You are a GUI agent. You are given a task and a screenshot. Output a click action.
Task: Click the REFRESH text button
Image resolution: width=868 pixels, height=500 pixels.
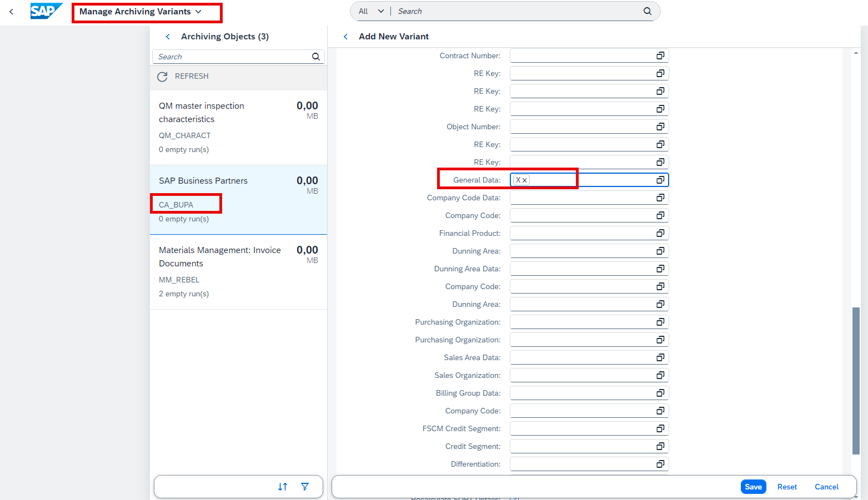[192, 76]
